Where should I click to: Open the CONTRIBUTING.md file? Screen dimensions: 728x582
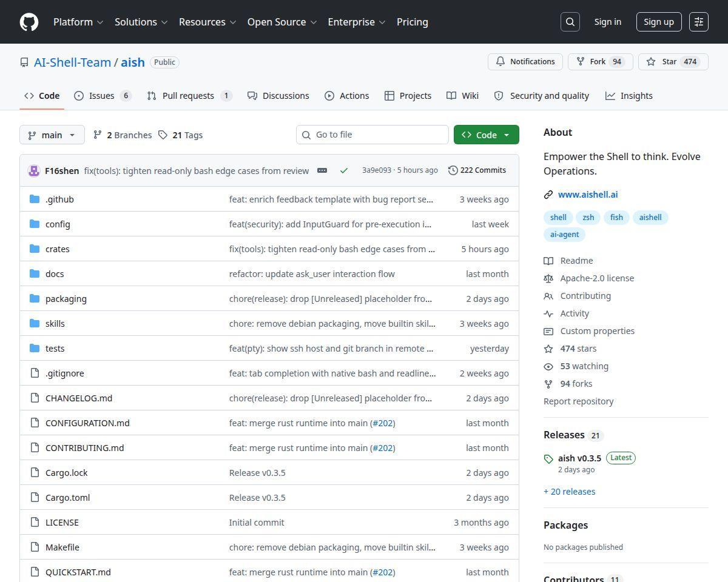[x=84, y=448]
